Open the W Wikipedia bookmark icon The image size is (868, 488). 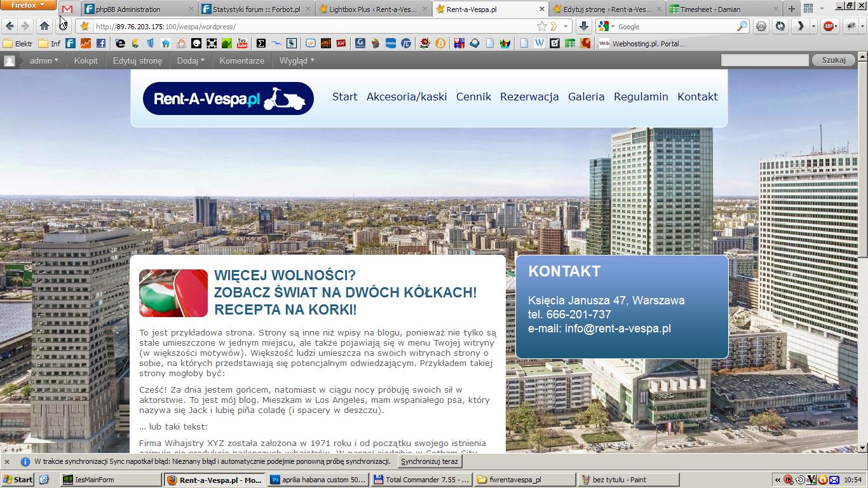tap(539, 43)
